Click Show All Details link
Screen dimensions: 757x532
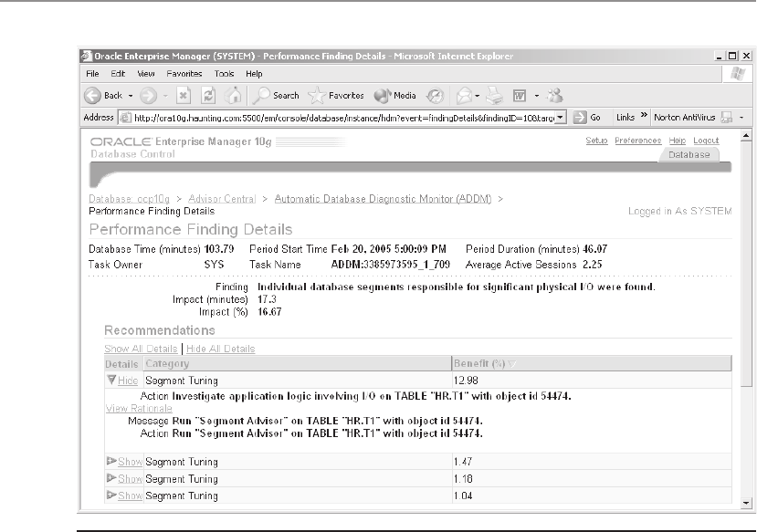coord(141,349)
